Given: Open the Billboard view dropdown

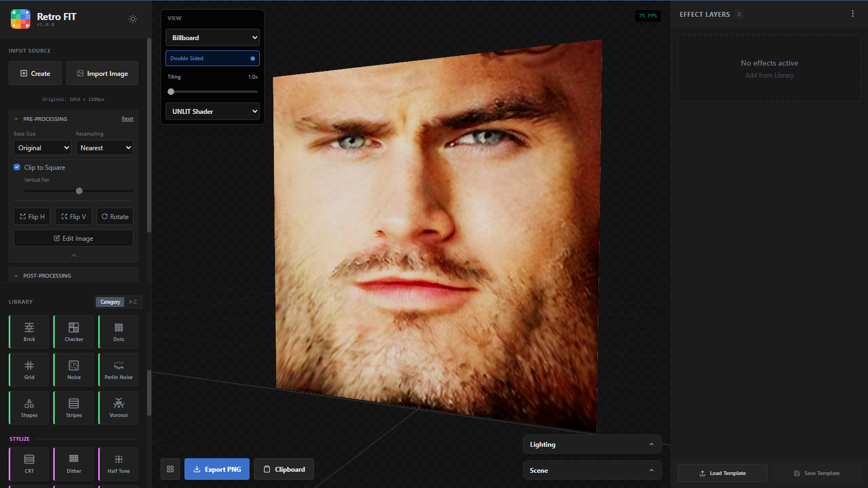Looking at the screenshot, I should [x=213, y=37].
